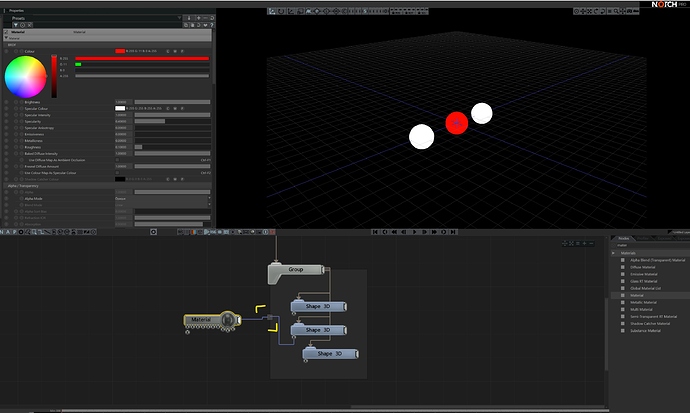Collapse the Materials category in node list
Image resolution: width=690 pixels, height=413 pixels.
pos(613,253)
